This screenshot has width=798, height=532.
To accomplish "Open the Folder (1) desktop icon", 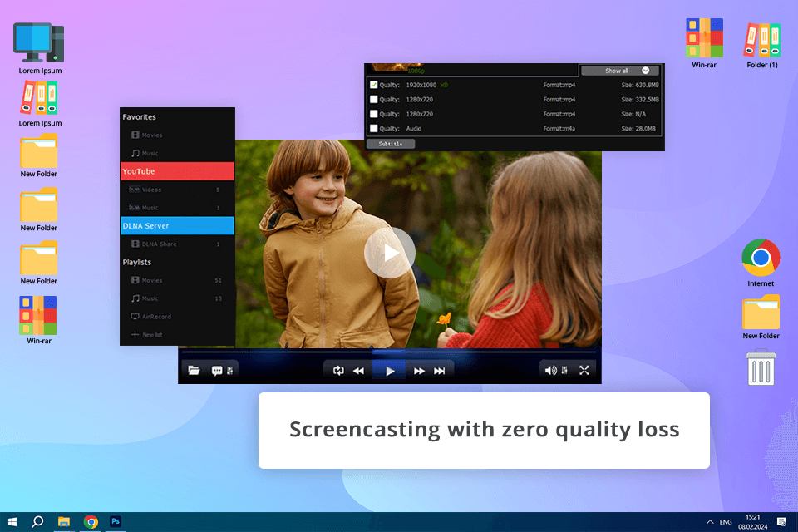I will (x=762, y=45).
